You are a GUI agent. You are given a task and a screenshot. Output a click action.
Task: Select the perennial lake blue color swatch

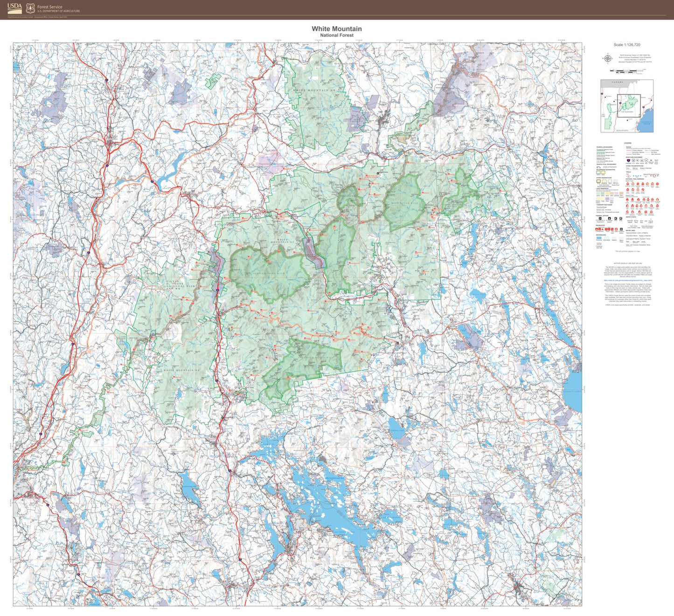599,238
